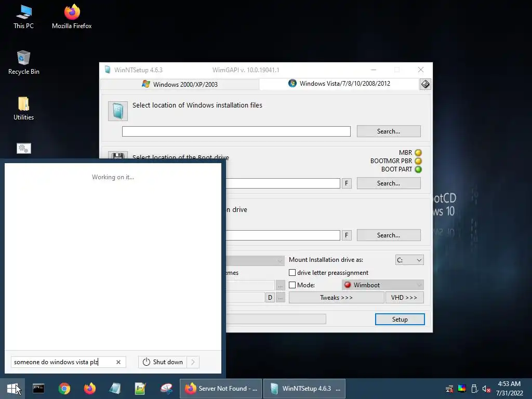Click the Working on it... text
The height and width of the screenshot is (399, 532).
(x=113, y=177)
